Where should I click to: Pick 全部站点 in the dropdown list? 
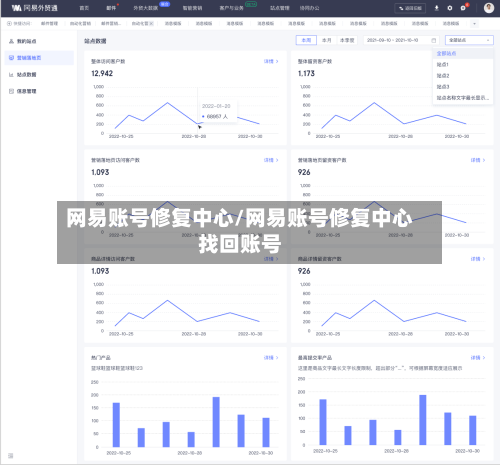click(463, 53)
